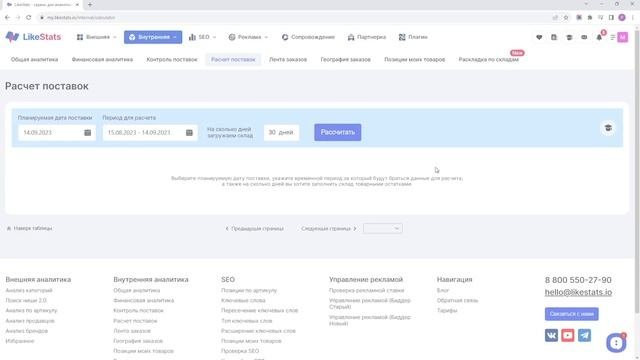
Task: Open footer link Позиции по артикулу
Action: [x=249, y=291]
